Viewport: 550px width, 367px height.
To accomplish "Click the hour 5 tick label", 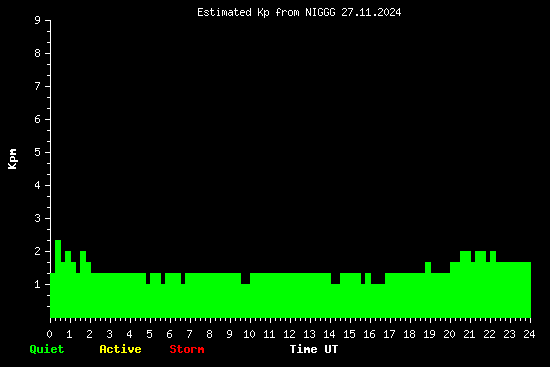I will tap(149, 334).
